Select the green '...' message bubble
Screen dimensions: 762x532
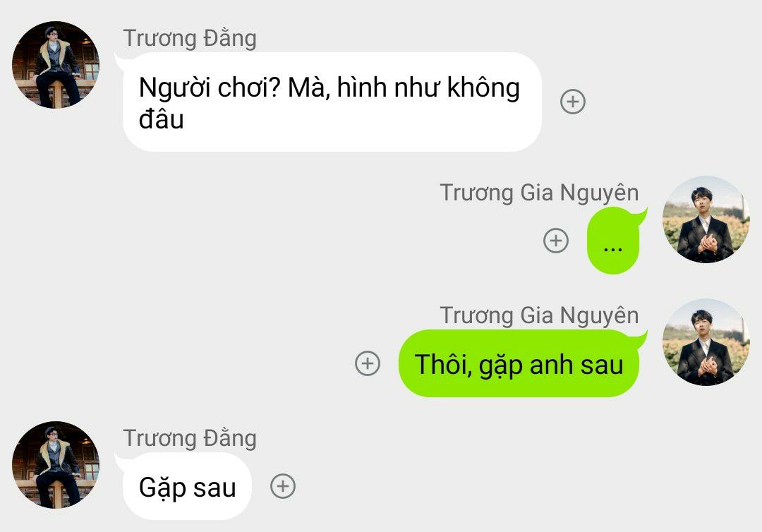click(x=613, y=241)
